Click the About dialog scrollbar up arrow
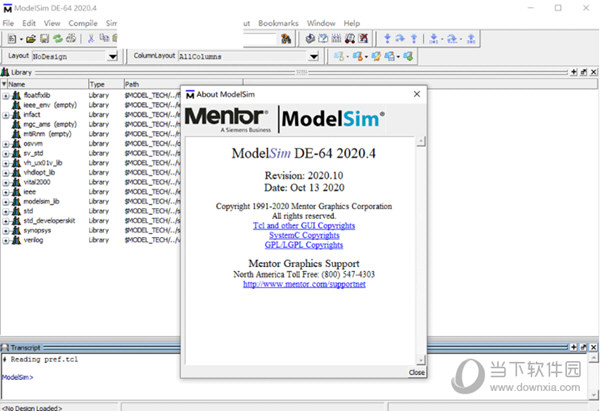600x411 pixels. click(421, 141)
